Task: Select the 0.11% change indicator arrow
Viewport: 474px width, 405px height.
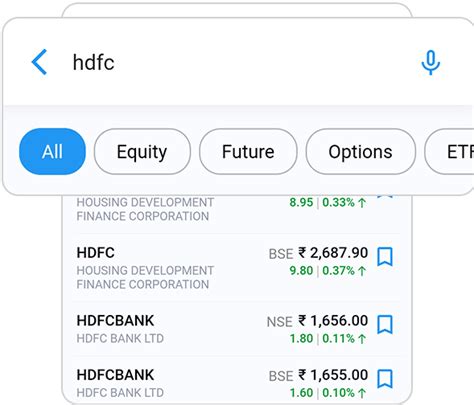Action: 362,339
